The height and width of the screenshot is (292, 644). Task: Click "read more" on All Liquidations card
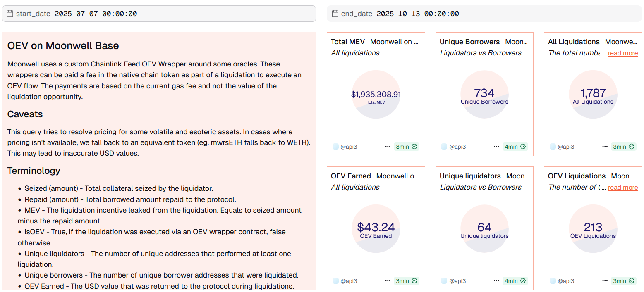point(623,53)
